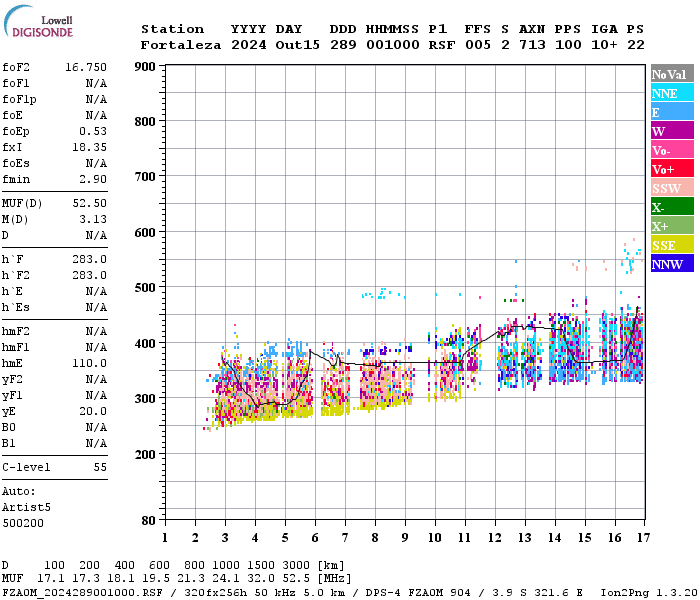This screenshot has width=700, height=600.
Task: Select the E blue legend swatch
Action: 672,112
